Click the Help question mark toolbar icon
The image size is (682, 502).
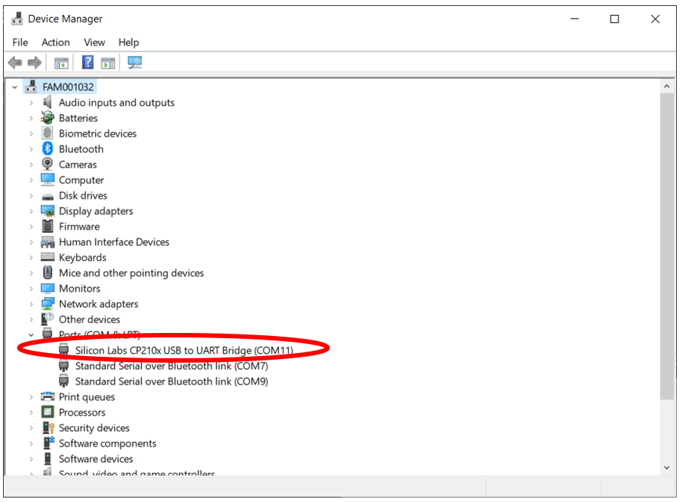click(87, 63)
